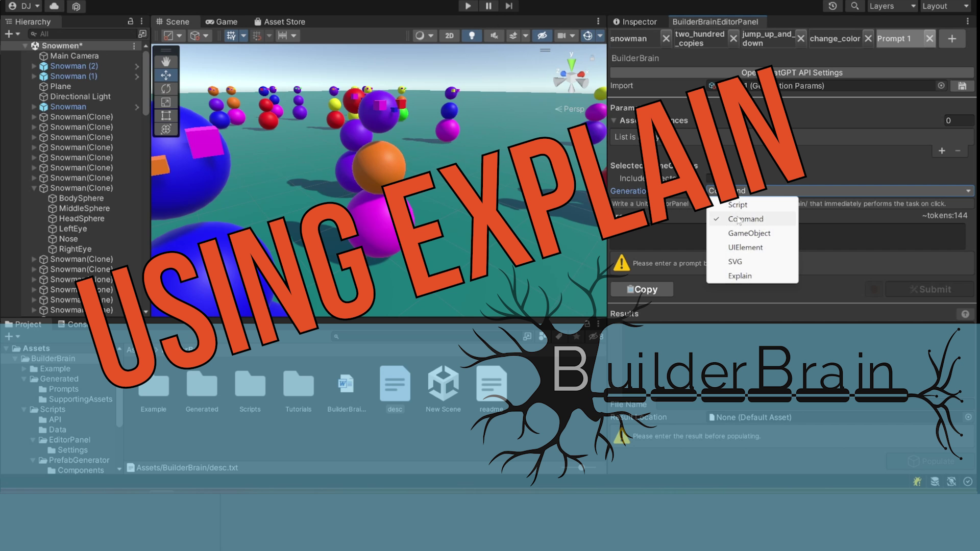
Task: Click the Pause button
Action: (488, 6)
